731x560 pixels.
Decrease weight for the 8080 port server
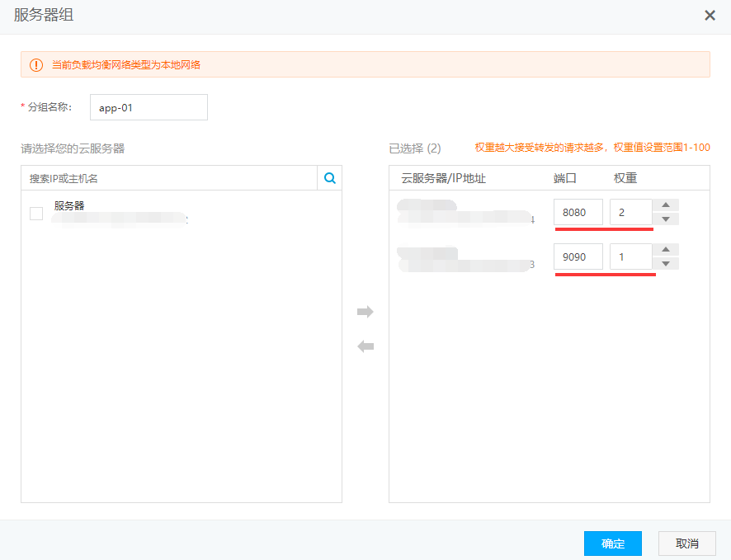pos(665,219)
